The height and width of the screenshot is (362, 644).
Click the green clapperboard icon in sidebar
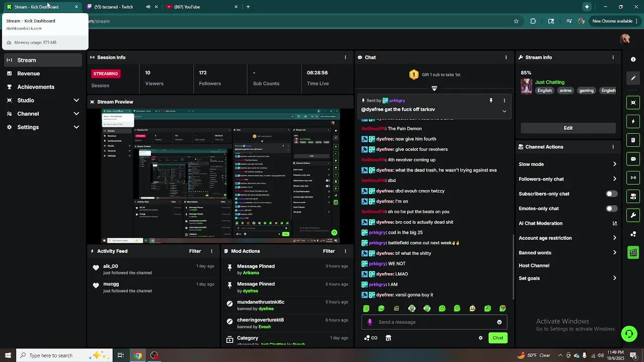(633, 252)
